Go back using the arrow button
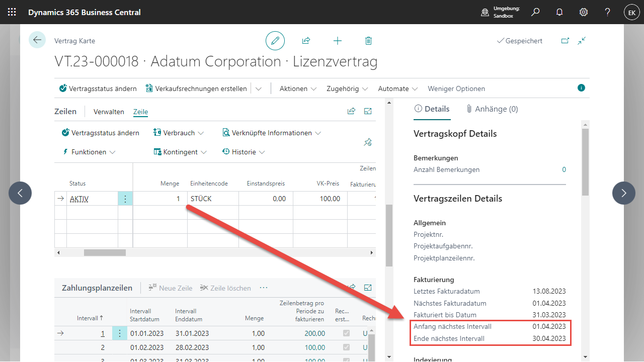 pos(37,40)
